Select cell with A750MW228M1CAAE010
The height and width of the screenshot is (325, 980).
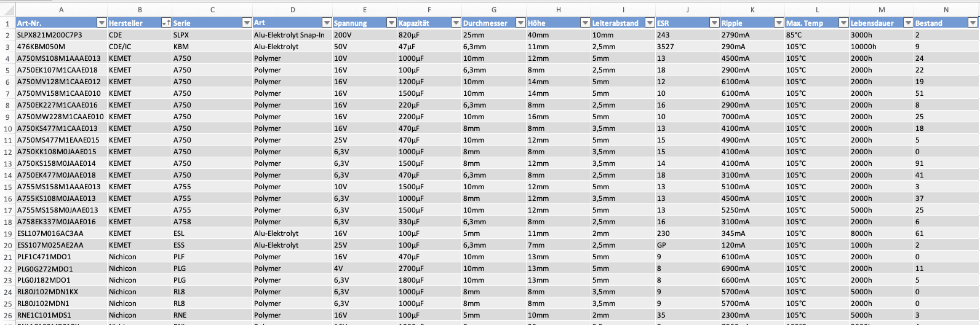tap(60, 117)
